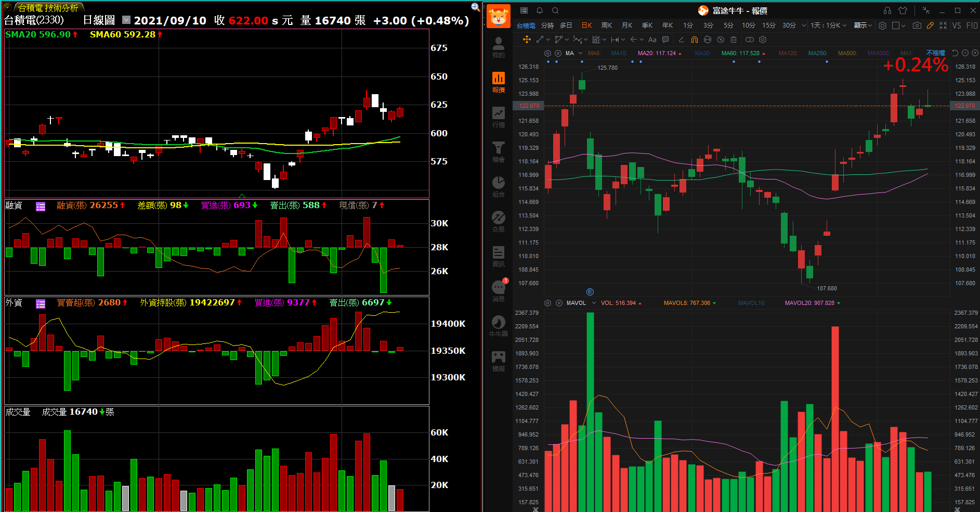Expand the MA indicator dropdown
980x512 pixels.
tap(581, 53)
